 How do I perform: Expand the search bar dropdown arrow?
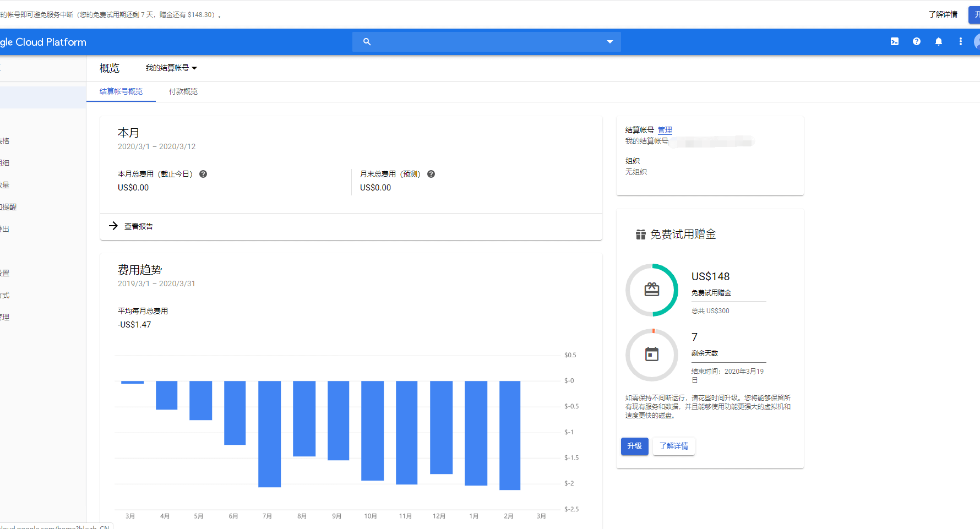609,42
